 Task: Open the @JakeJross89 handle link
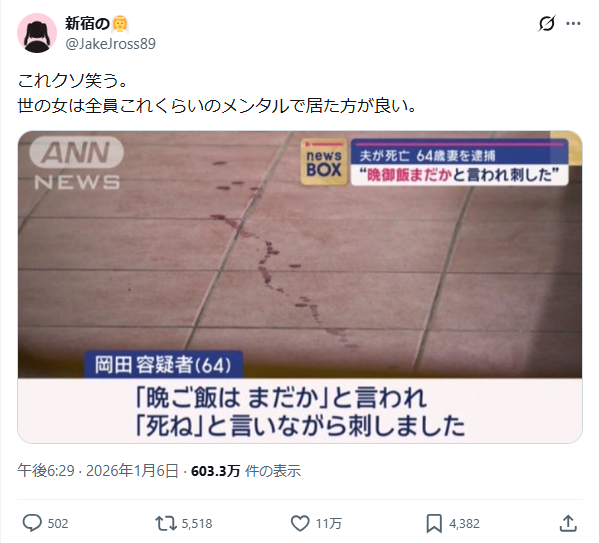pos(110,44)
